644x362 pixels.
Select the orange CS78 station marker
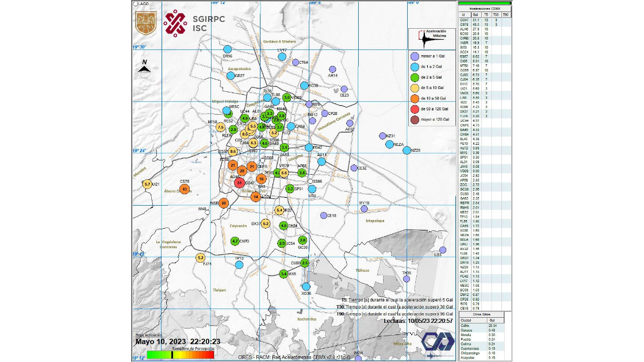[185, 189]
